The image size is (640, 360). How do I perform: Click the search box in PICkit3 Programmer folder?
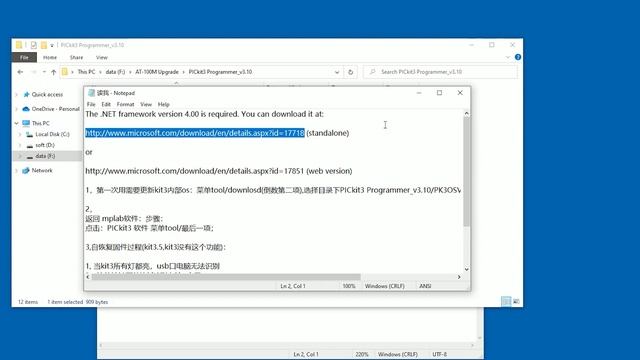click(x=441, y=72)
